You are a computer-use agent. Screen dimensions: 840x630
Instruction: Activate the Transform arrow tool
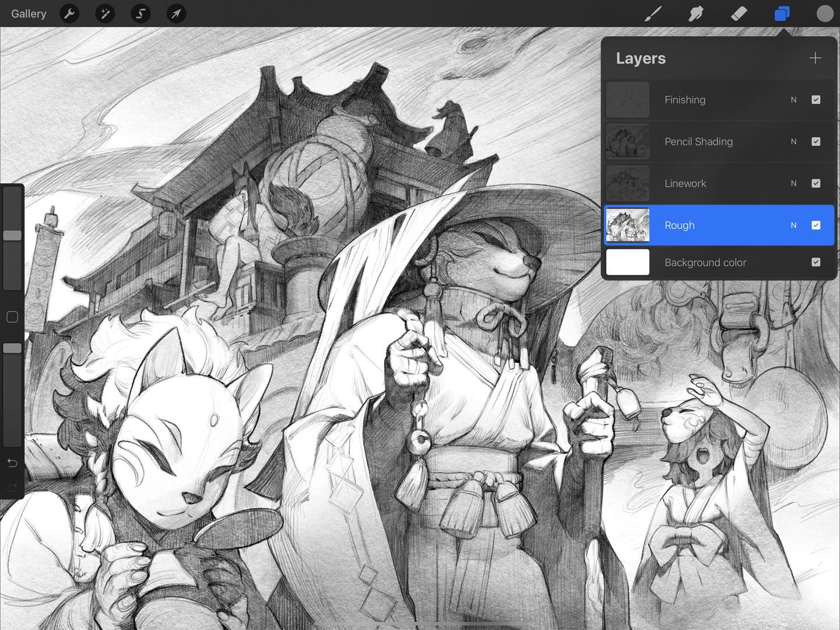pyautogui.click(x=176, y=13)
